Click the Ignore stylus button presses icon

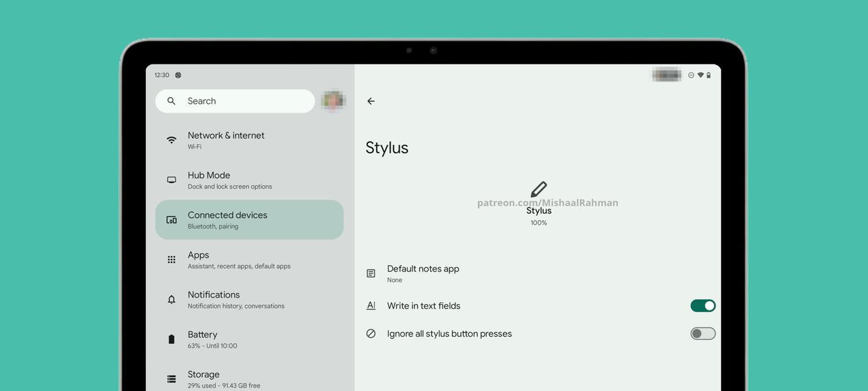click(371, 334)
